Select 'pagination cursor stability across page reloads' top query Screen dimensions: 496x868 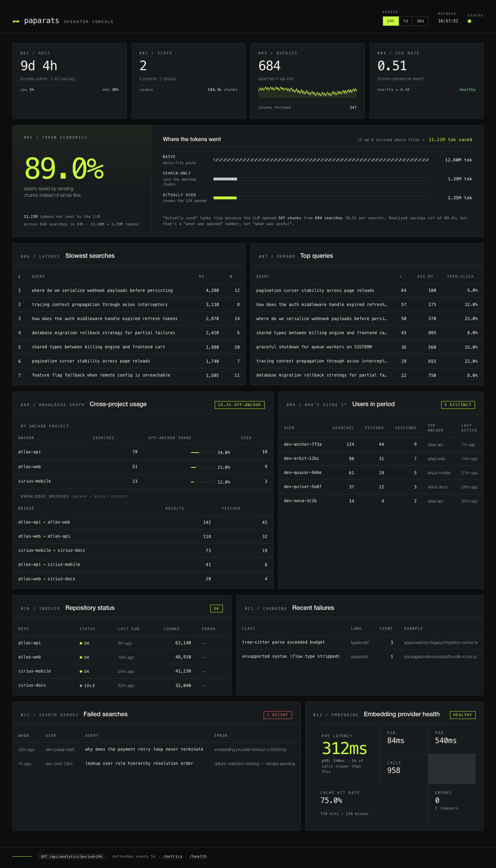tap(367, 290)
